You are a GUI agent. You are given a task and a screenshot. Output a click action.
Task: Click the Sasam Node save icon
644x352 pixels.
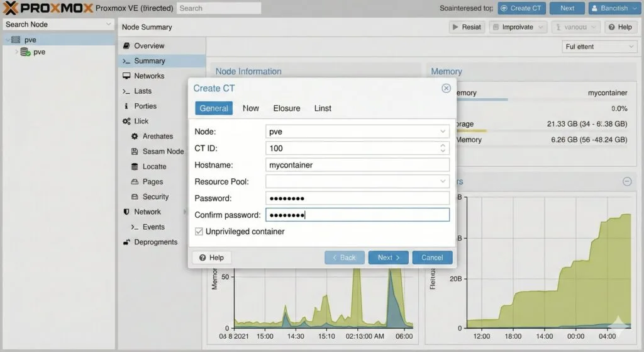135,152
